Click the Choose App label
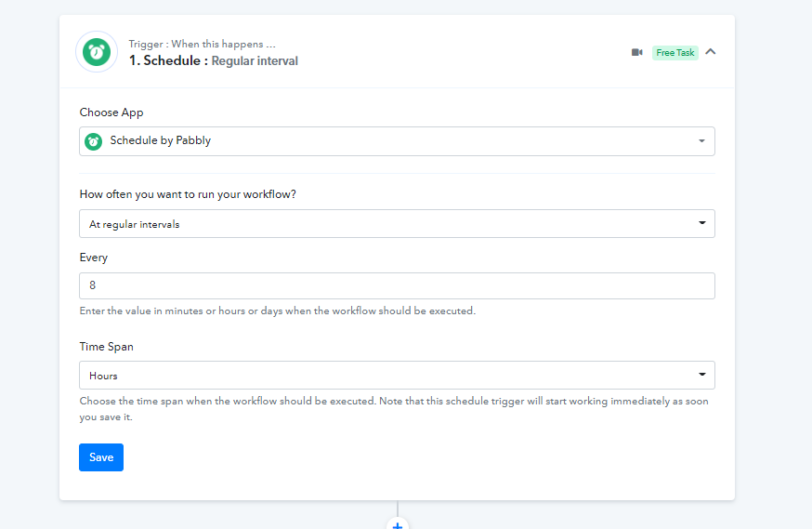812x529 pixels. tap(111, 112)
